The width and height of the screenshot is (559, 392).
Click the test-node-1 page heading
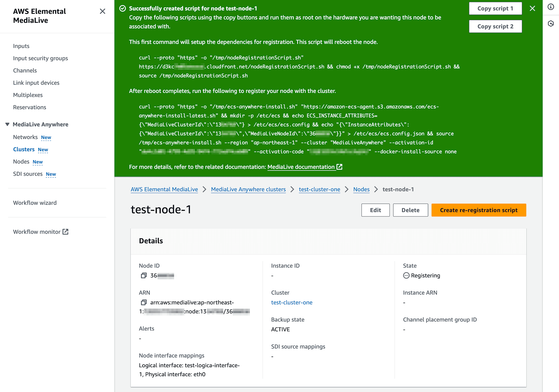161,209
